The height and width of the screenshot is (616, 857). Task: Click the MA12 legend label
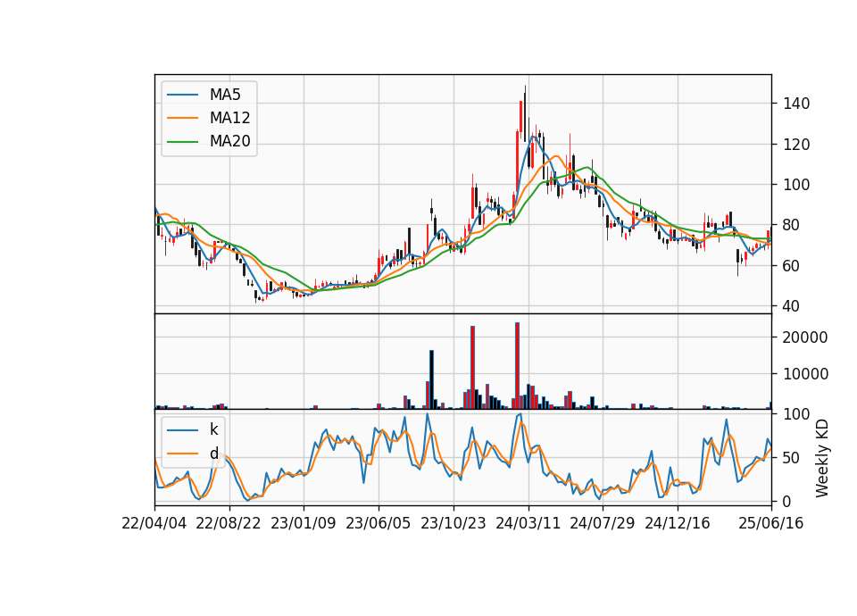tap(229, 118)
